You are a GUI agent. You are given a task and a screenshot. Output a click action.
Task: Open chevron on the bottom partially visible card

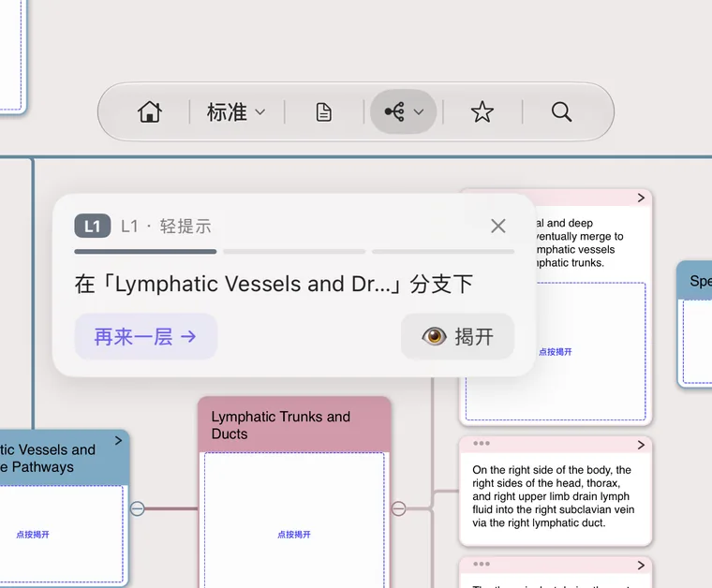[641, 566]
